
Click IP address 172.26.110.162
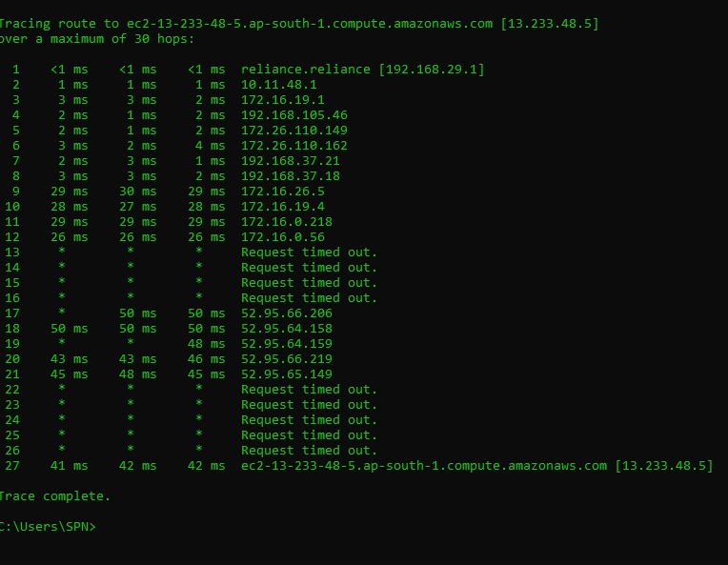click(294, 146)
